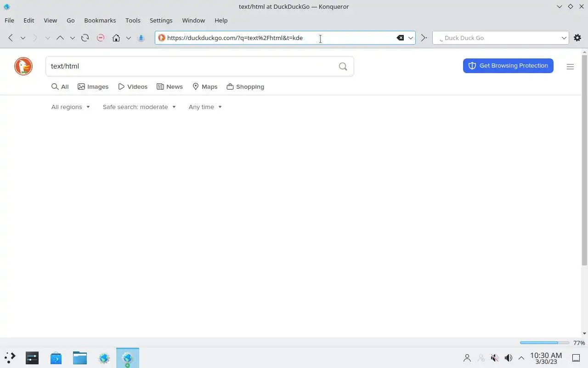Viewport: 588px width, 368px height.
Task: Open the first Konqueror taskbar icon
Action: [104, 358]
